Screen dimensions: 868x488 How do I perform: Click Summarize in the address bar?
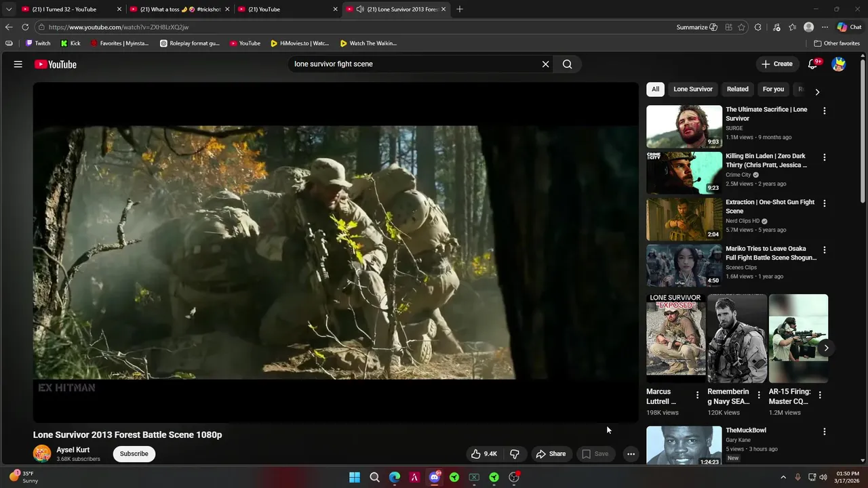696,27
